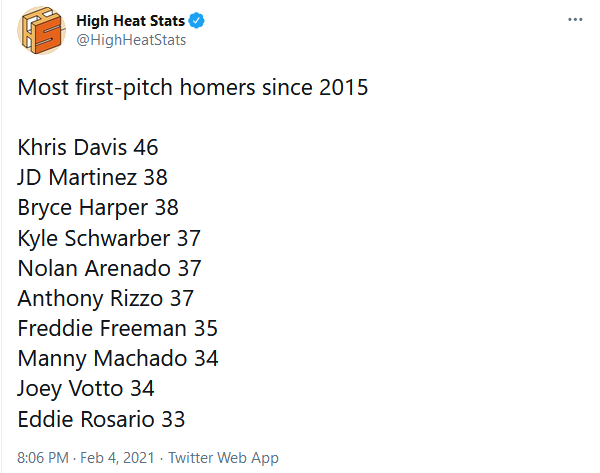
Task: Click the name Khris Davis in list
Action: click(x=72, y=147)
